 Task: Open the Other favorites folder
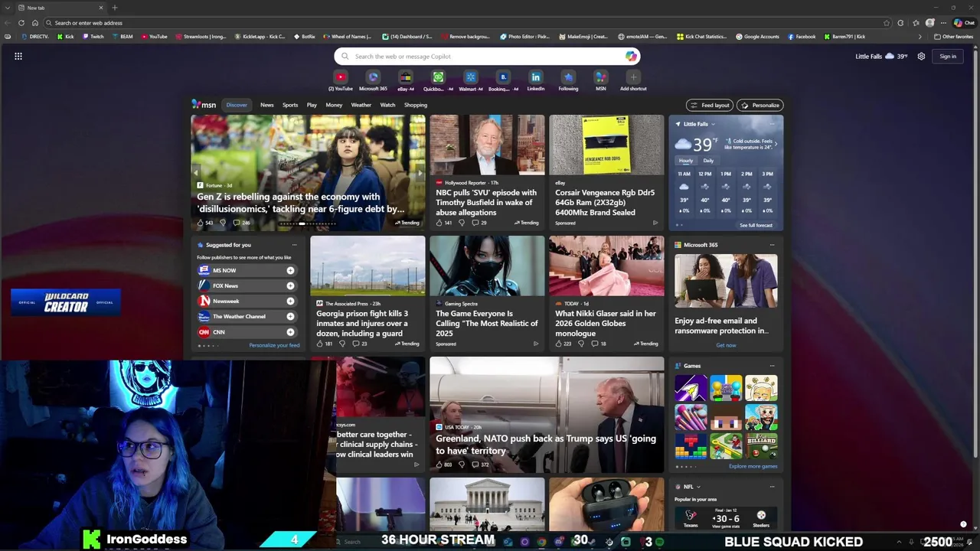953,37
